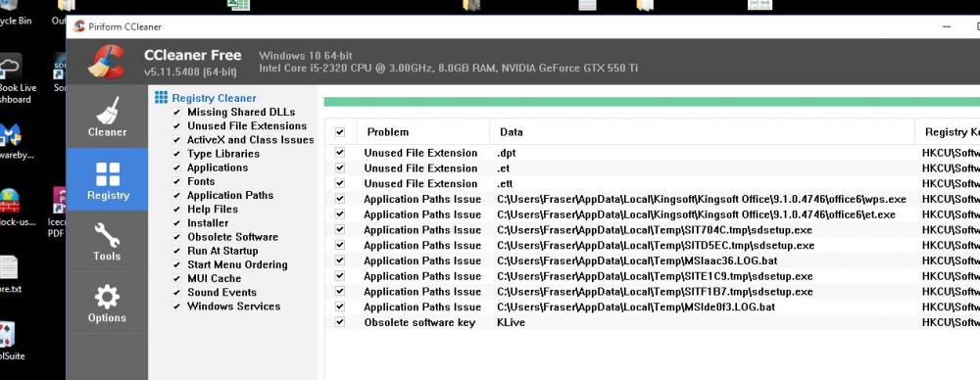Open the Malwarebytes desktop shortcut icon
The image size is (980, 380).
10,135
